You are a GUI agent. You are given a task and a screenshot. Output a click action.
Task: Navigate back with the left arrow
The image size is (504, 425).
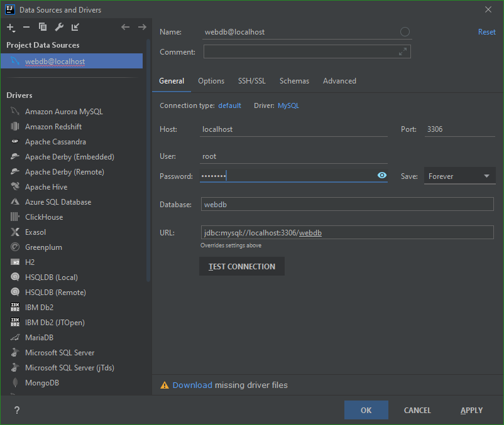point(125,27)
